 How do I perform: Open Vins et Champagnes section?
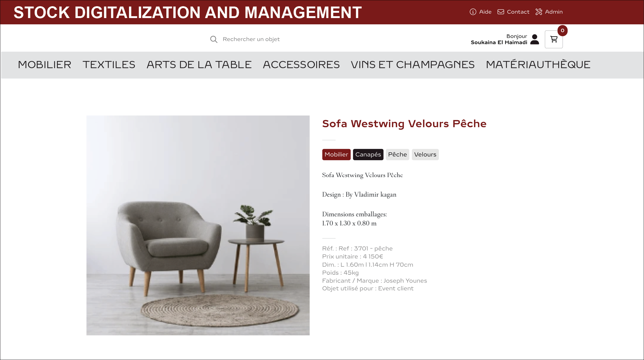(x=412, y=65)
